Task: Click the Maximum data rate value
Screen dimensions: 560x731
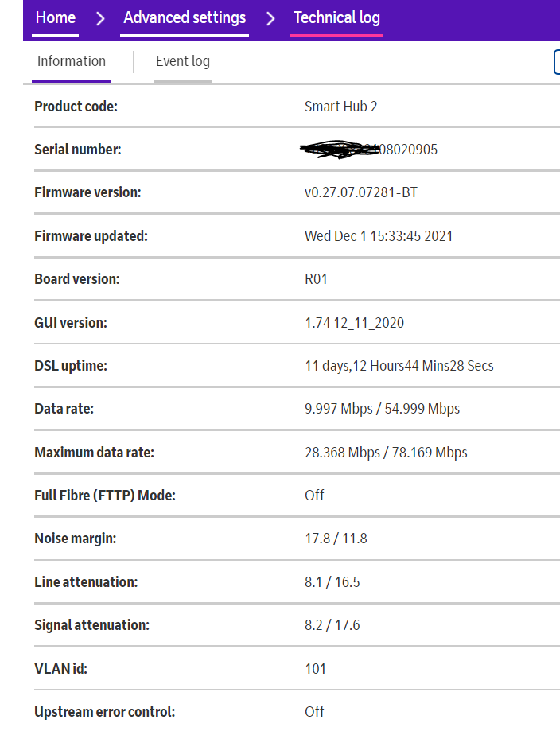Action: click(386, 453)
